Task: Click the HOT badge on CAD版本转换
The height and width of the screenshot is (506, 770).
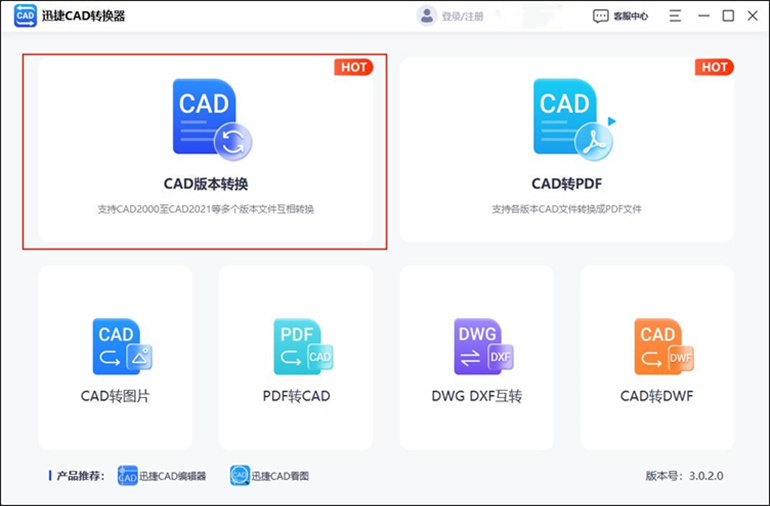Action: (354, 67)
